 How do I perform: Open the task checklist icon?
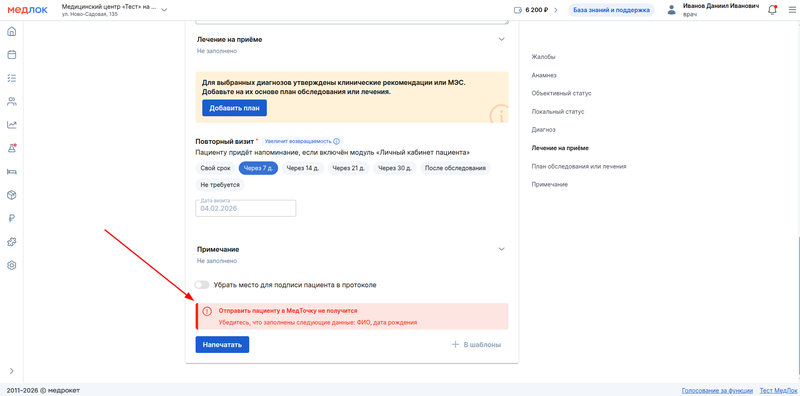pos(12,78)
